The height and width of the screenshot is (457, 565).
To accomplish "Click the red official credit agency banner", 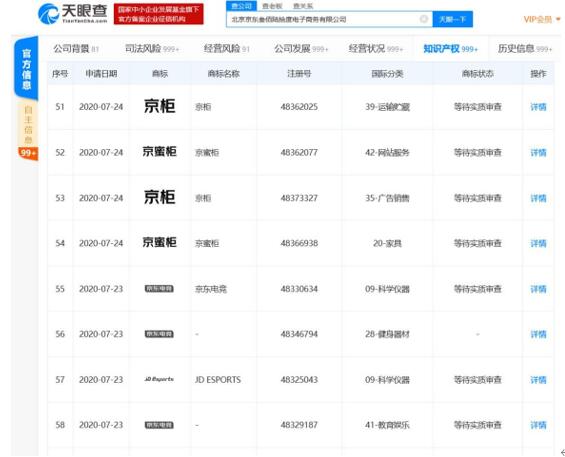I will click(159, 14).
